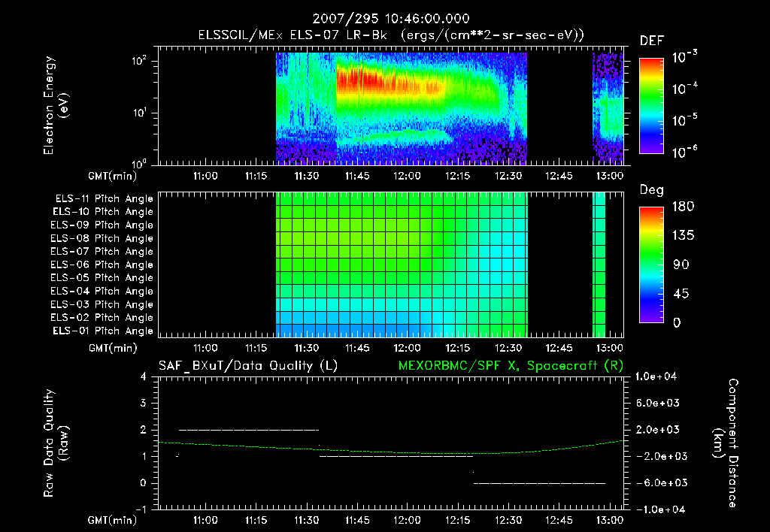Click the 11:00 time tick under the data quality plot

pyautogui.click(x=205, y=520)
